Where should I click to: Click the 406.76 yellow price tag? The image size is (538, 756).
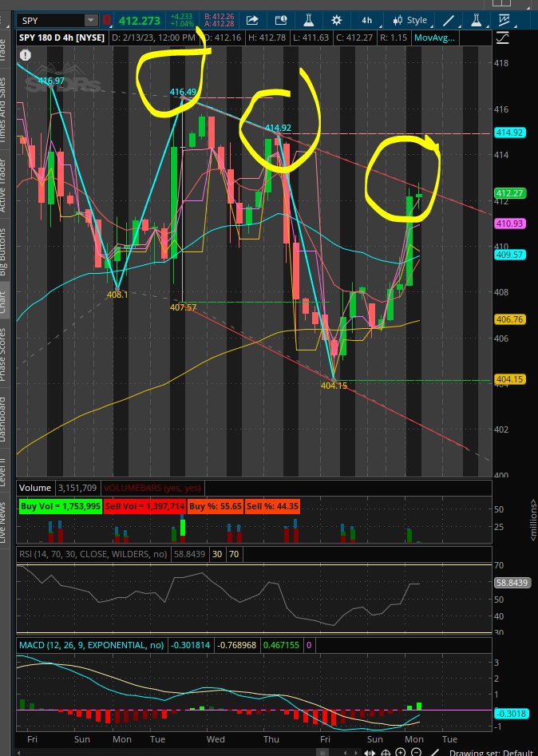509,319
